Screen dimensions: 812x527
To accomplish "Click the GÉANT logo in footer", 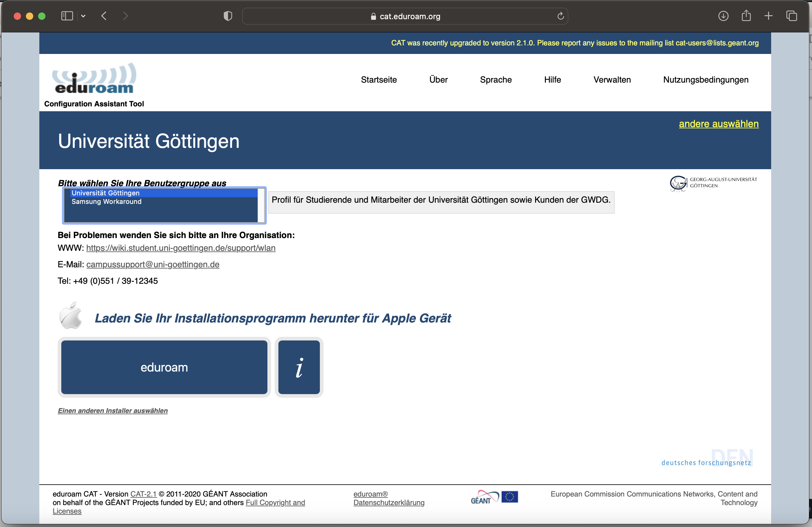I will pos(485,497).
